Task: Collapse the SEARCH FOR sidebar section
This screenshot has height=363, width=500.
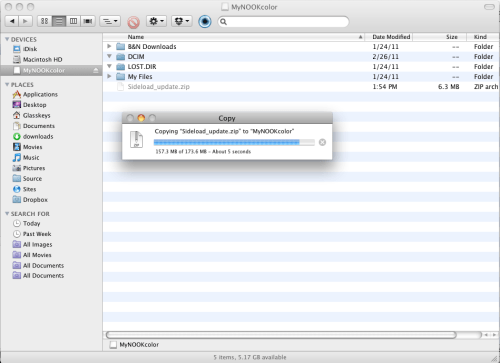Action: click(7, 214)
